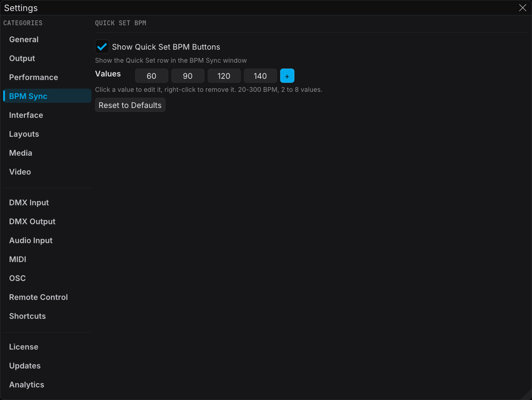This screenshot has height=400, width=532.
Task: Go to Interface settings
Action: coord(47,115)
